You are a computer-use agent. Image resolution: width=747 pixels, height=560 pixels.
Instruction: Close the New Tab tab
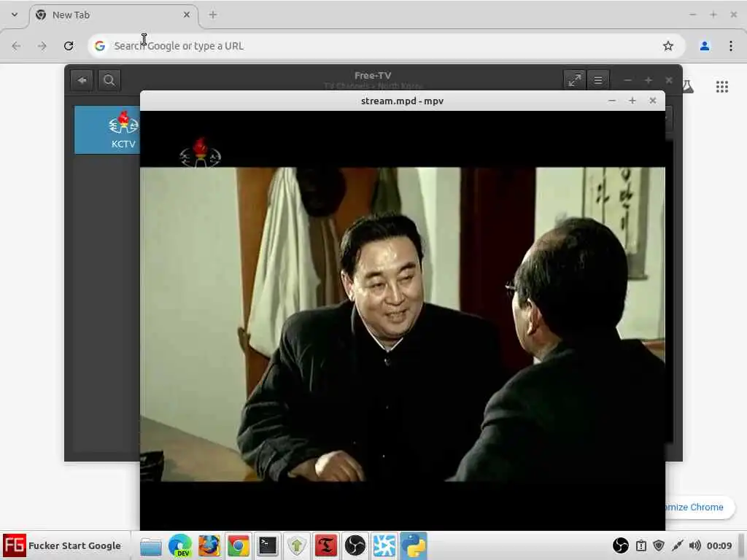coord(186,15)
